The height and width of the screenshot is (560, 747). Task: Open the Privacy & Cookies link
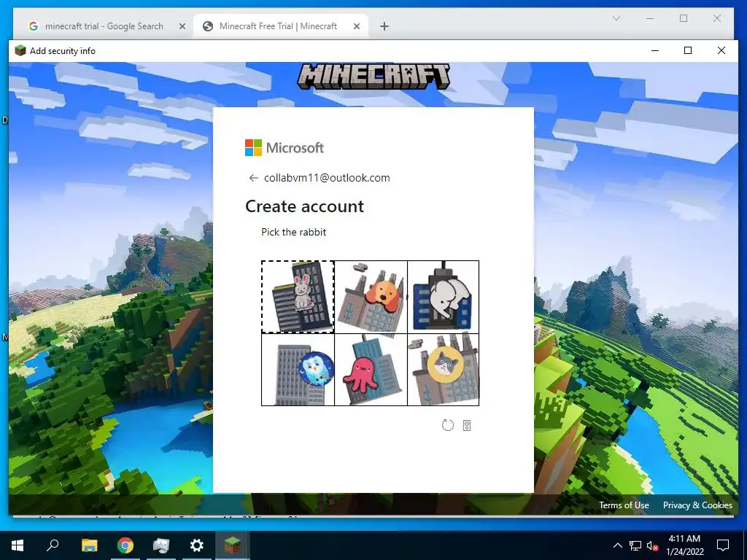pyautogui.click(x=697, y=505)
